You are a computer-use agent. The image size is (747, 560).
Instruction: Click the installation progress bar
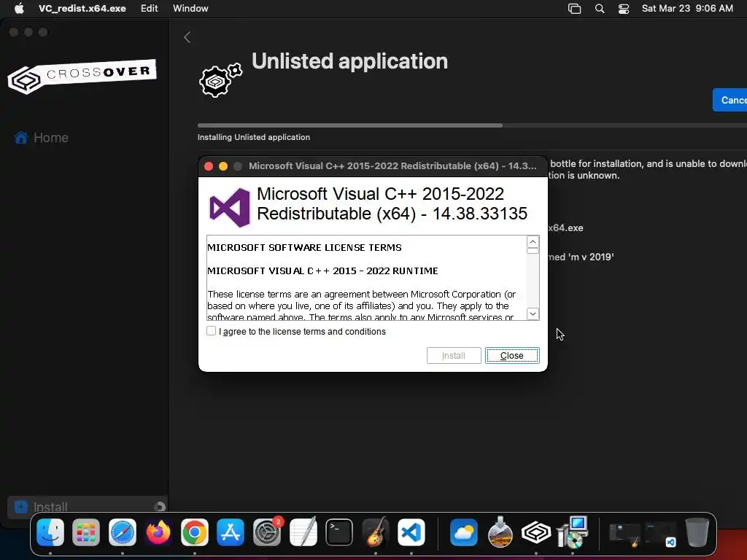472,125
